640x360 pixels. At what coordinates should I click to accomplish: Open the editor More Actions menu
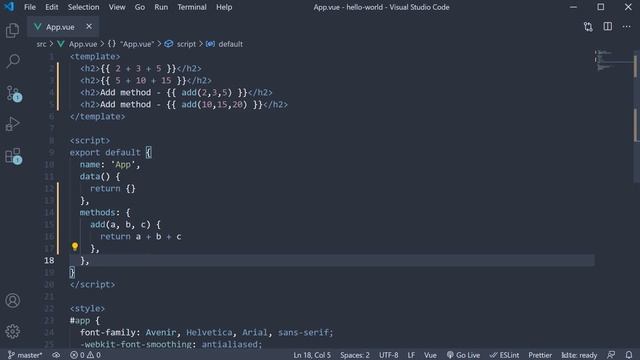pyautogui.click(x=627, y=27)
